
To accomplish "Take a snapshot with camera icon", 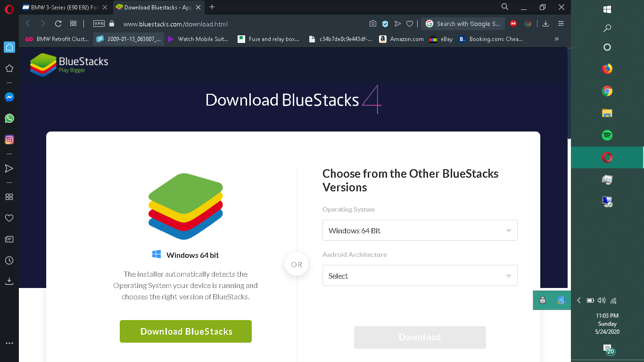I will [x=373, y=24].
